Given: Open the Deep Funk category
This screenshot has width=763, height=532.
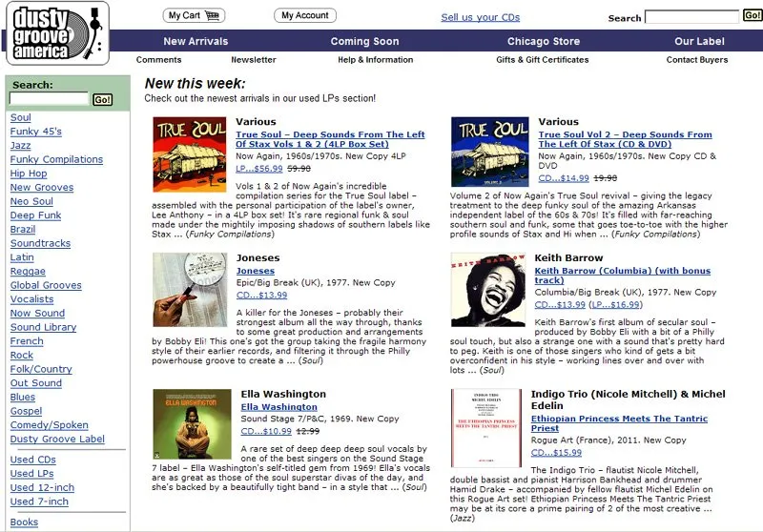Looking at the screenshot, I should click(x=35, y=215).
